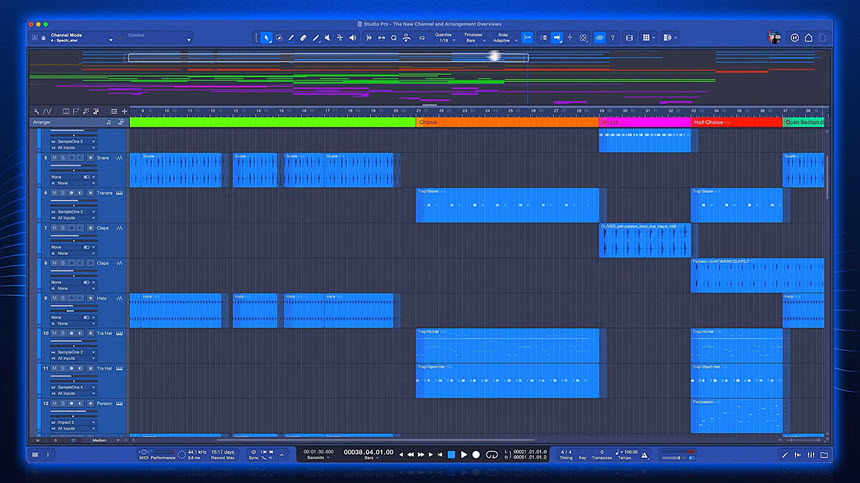Click the user profile avatar
The width and height of the screenshot is (860, 483).
click(774, 37)
